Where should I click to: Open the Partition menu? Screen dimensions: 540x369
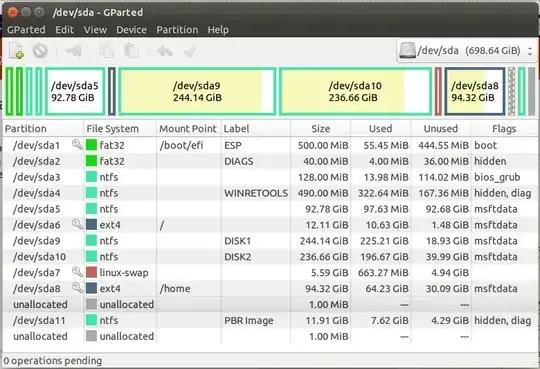coord(177,30)
